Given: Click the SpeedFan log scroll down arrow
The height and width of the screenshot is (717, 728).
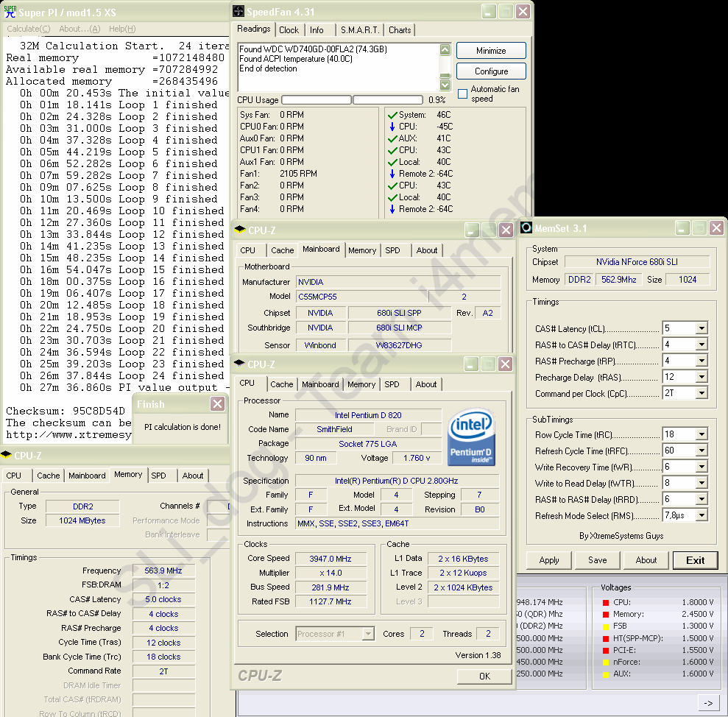Looking at the screenshot, I should 445,85.
